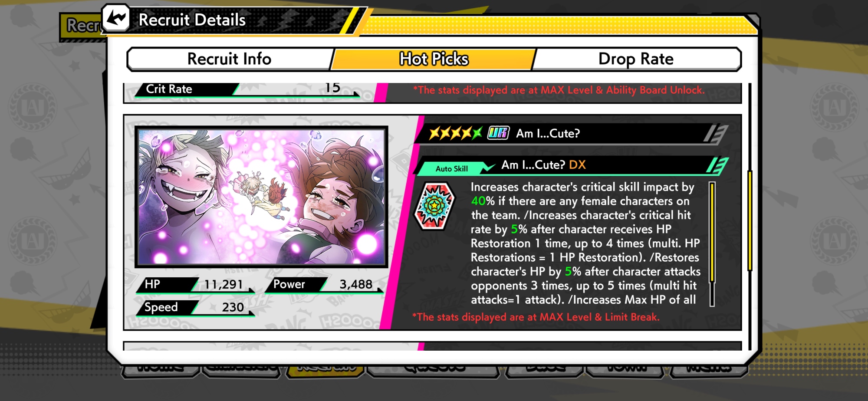Tap the HP stat value
This screenshot has width=868, height=401.
click(x=224, y=284)
